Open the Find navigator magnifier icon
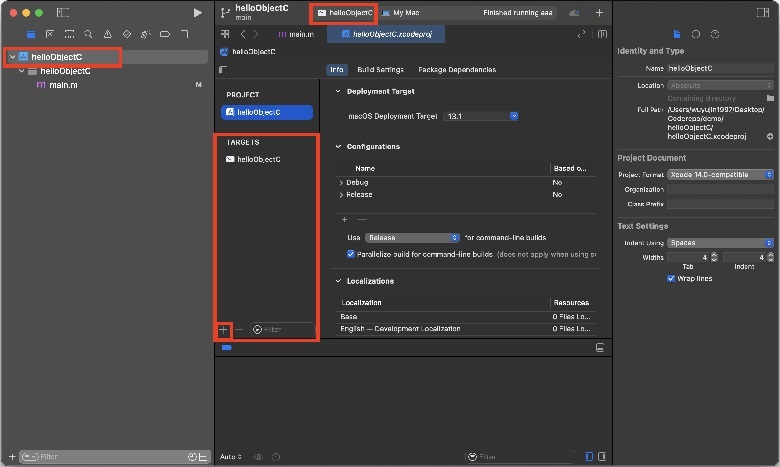Screen dimensions: 780x467 click(x=88, y=34)
